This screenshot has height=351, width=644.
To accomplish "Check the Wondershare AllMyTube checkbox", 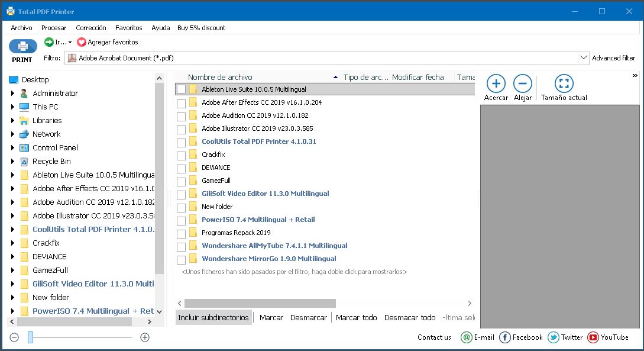I will [x=181, y=247].
